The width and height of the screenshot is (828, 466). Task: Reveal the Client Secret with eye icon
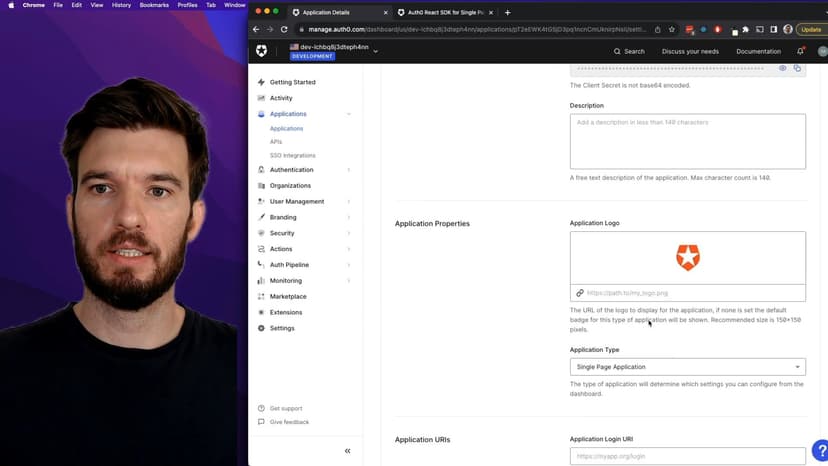pos(783,68)
